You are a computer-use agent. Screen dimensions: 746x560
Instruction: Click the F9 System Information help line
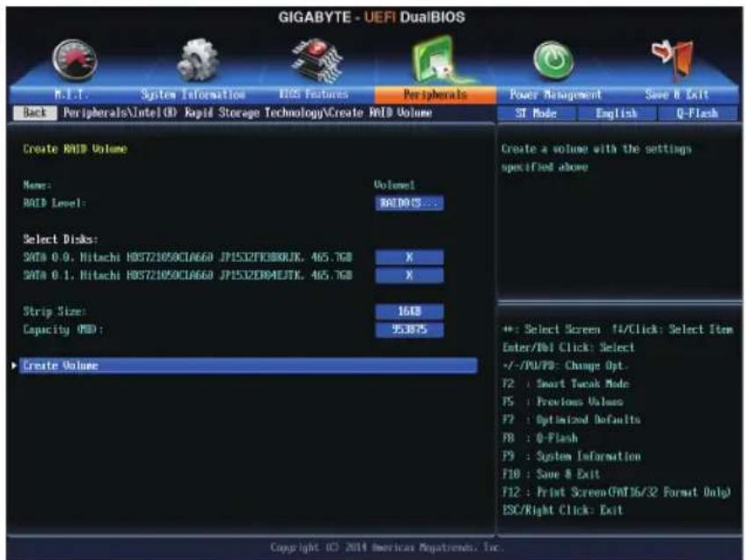point(572,456)
